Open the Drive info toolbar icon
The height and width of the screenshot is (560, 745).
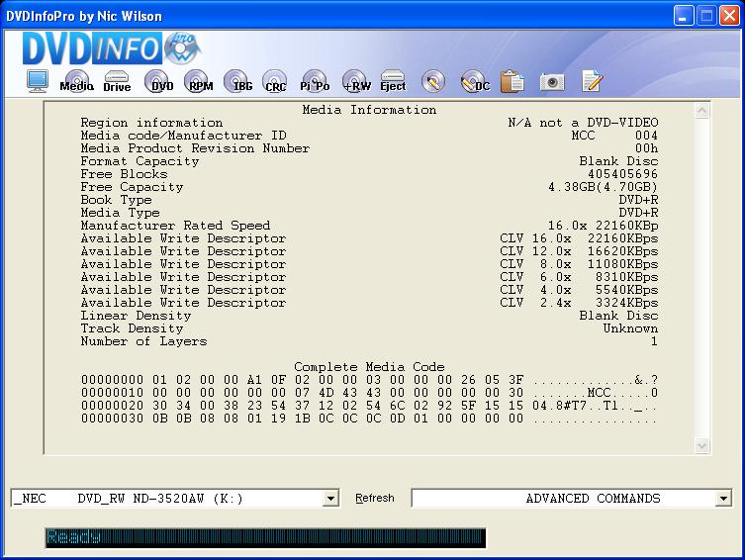click(x=117, y=81)
